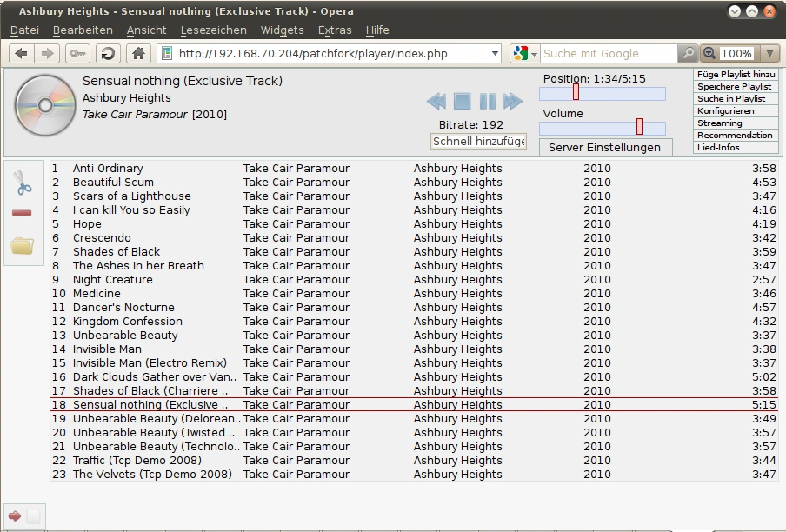Viewport: 786px width, 532px height.
Task: Click the previous track rewind icon
Action: pyautogui.click(x=436, y=102)
